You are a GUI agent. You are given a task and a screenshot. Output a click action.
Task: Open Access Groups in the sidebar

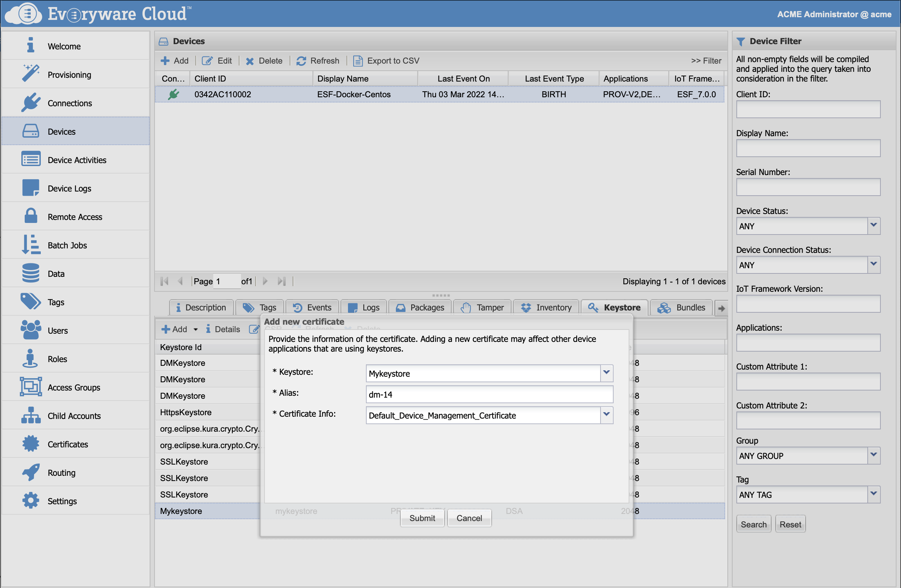(x=75, y=387)
